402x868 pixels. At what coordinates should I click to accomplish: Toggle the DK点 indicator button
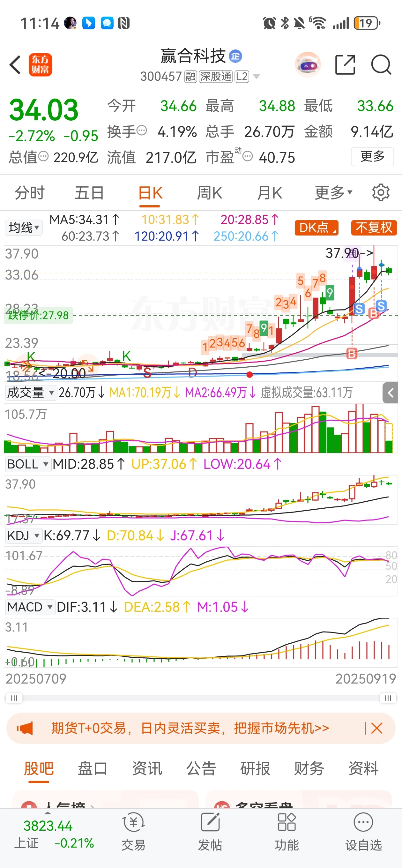point(316,228)
